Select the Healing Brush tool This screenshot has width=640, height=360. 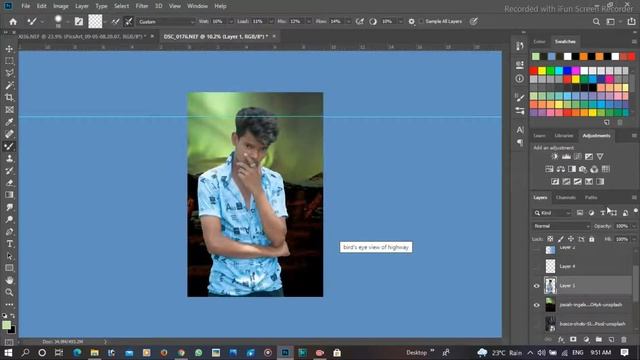(9, 134)
